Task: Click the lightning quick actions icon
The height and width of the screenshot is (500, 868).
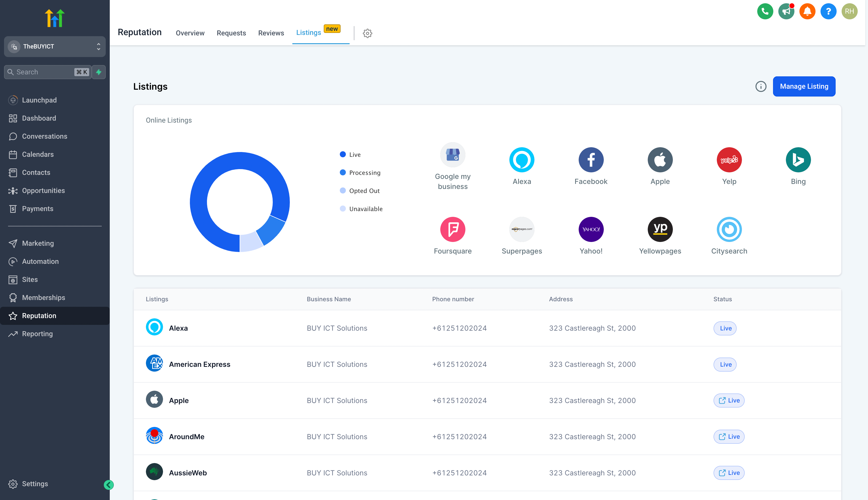Action: point(99,72)
